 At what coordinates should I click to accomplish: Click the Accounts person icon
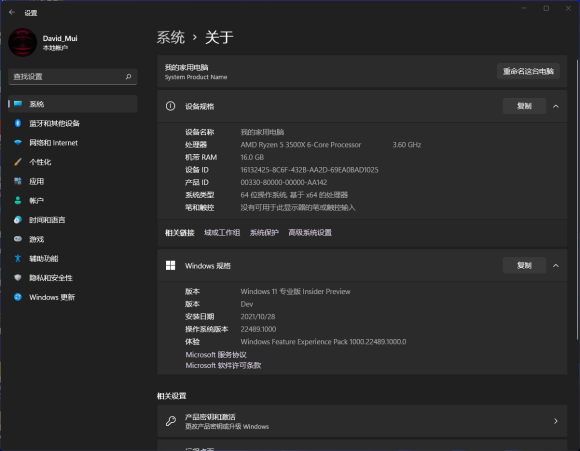click(18, 201)
